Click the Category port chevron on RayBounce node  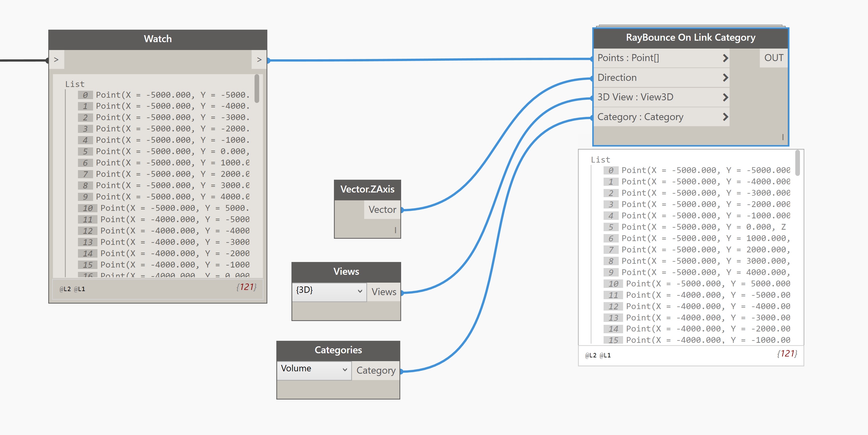point(725,117)
